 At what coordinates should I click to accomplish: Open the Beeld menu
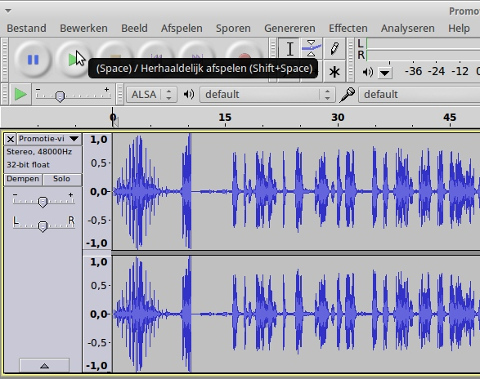coord(134,28)
